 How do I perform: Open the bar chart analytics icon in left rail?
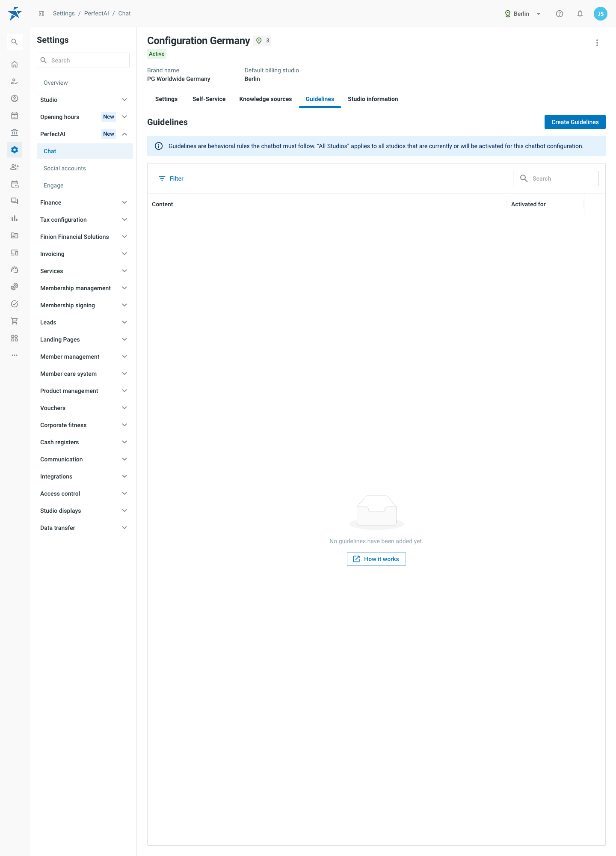[15, 218]
